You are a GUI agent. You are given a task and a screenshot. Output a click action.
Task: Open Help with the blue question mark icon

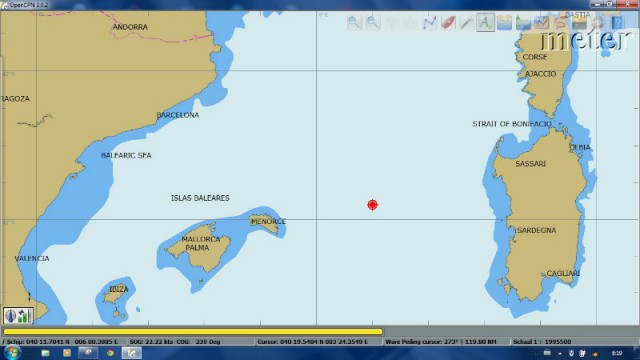[x=617, y=23]
